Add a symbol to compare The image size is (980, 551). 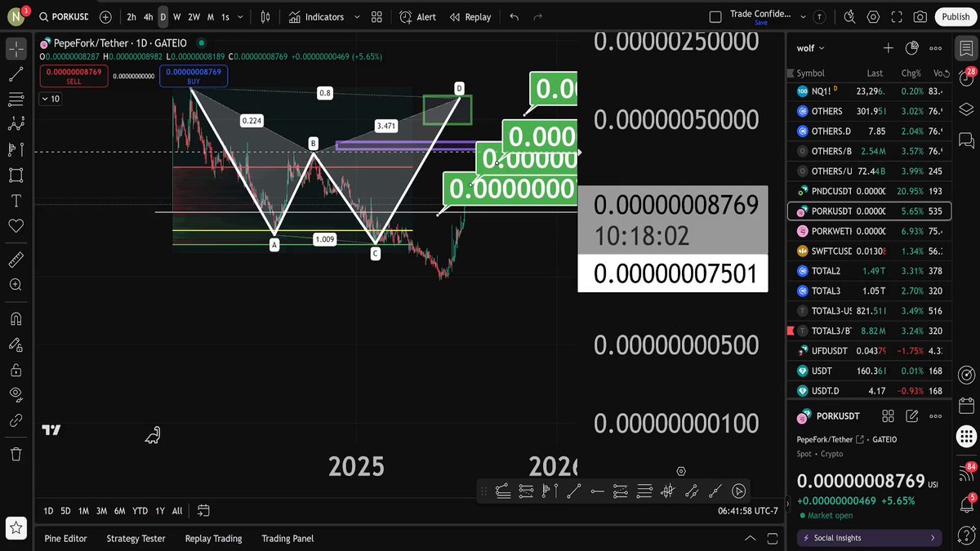(x=105, y=16)
